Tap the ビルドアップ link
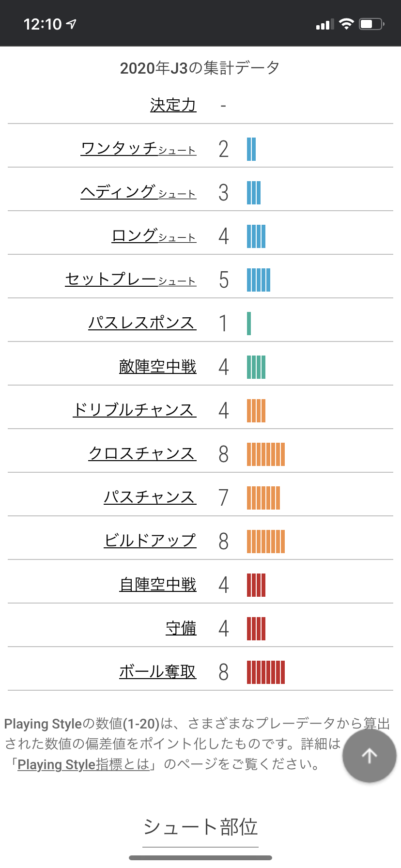The image size is (401, 868). coord(150,541)
